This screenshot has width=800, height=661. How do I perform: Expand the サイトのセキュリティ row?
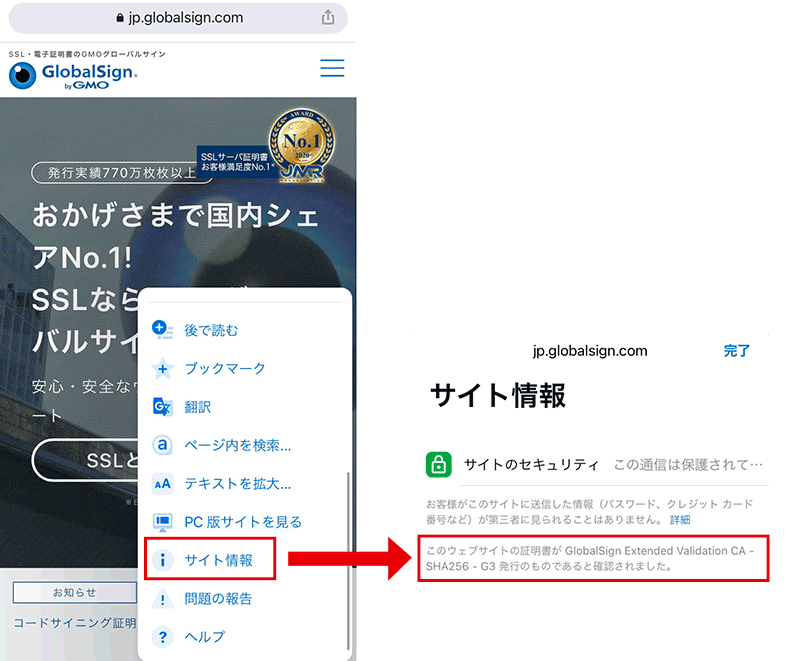(x=595, y=465)
